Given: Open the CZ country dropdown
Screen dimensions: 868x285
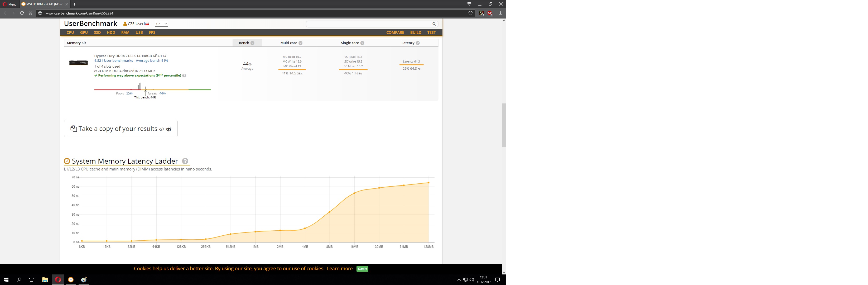Looking at the screenshot, I should click(161, 24).
